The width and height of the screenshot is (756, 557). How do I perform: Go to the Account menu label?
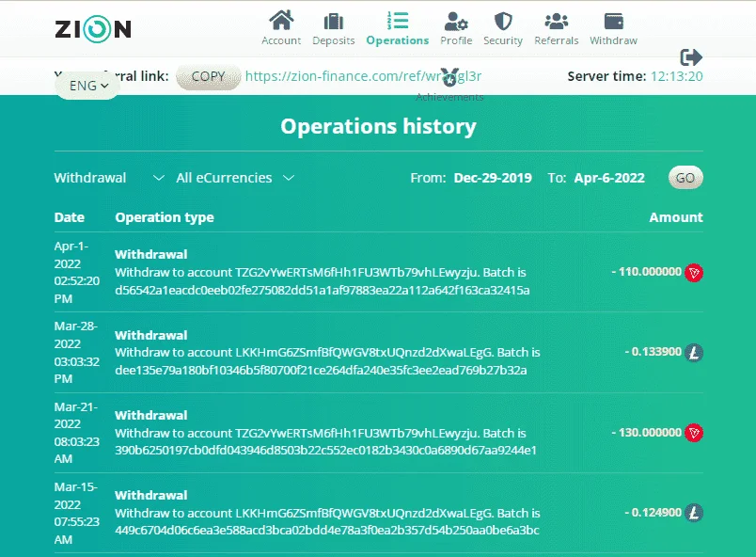pos(281,40)
